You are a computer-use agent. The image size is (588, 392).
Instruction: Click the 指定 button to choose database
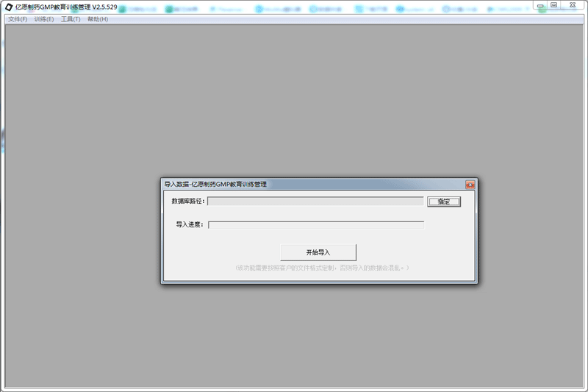point(444,202)
